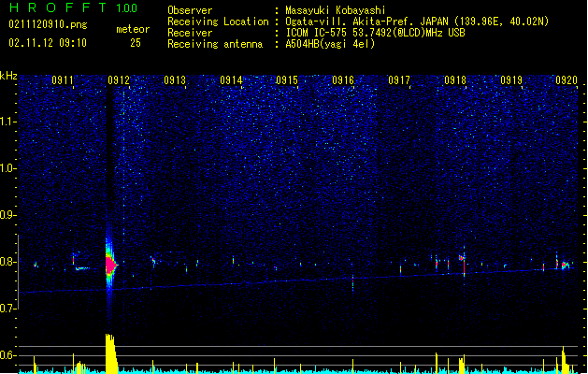This screenshot has width=588, height=374.
Task: Click the 1.1 frequency axis label
Action: pyautogui.click(x=8, y=122)
